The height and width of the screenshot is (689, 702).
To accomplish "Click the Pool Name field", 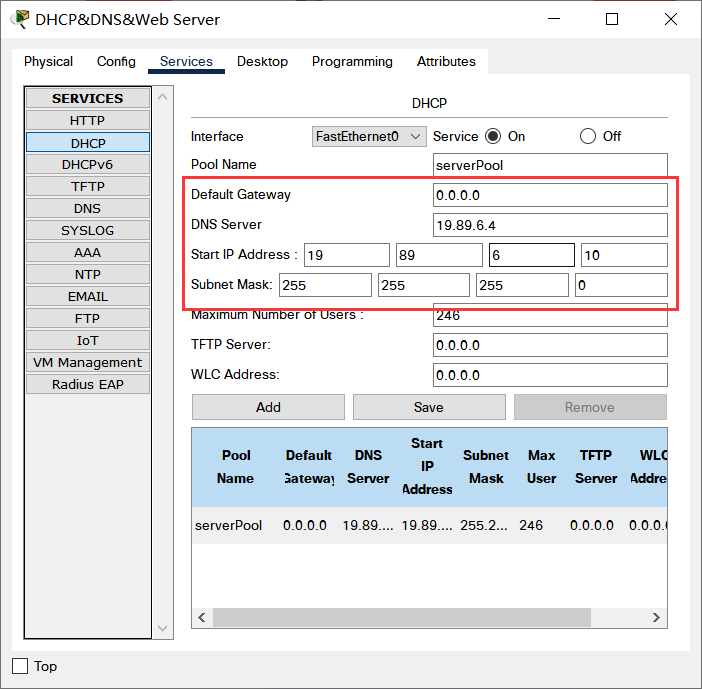I will coord(550,165).
